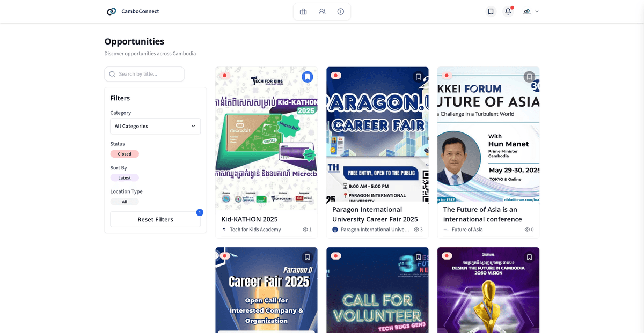This screenshot has width=644, height=333.
Task: Click the view count on Paragon card
Action: click(x=418, y=230)
